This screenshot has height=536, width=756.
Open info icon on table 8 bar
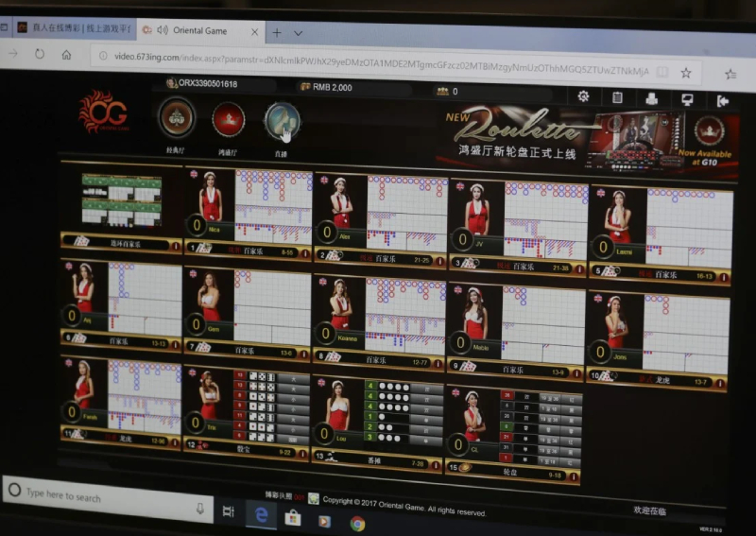[x=438, y=363]
